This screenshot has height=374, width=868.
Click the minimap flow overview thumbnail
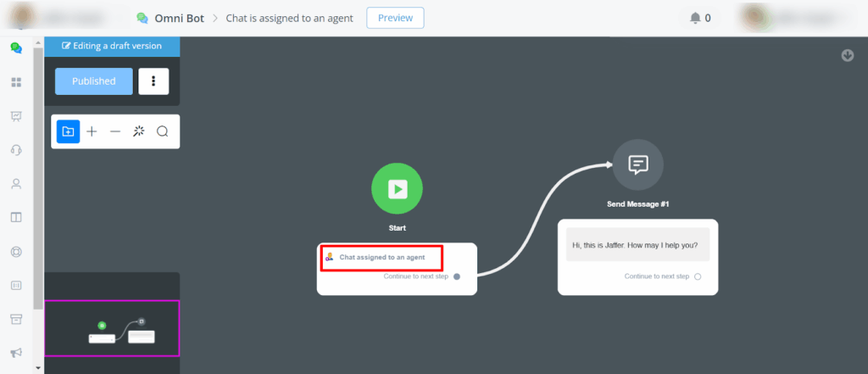(x=112, y=328)
